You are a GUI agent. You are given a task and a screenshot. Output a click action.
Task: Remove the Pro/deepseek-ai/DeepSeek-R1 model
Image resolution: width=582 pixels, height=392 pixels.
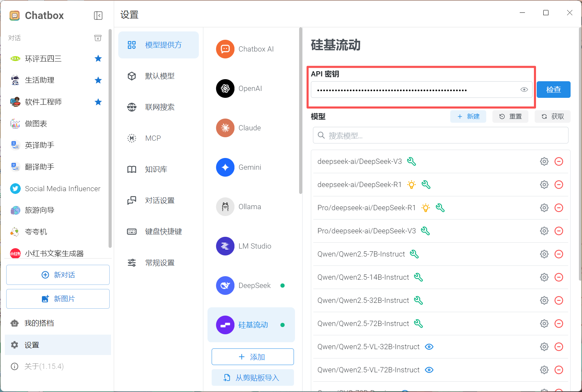[558, 208]
